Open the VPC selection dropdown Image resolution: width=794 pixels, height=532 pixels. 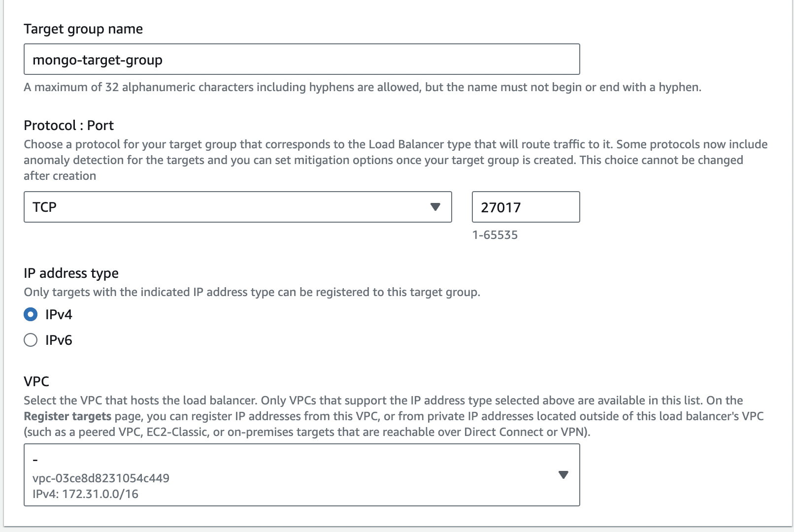click(301, 475)
